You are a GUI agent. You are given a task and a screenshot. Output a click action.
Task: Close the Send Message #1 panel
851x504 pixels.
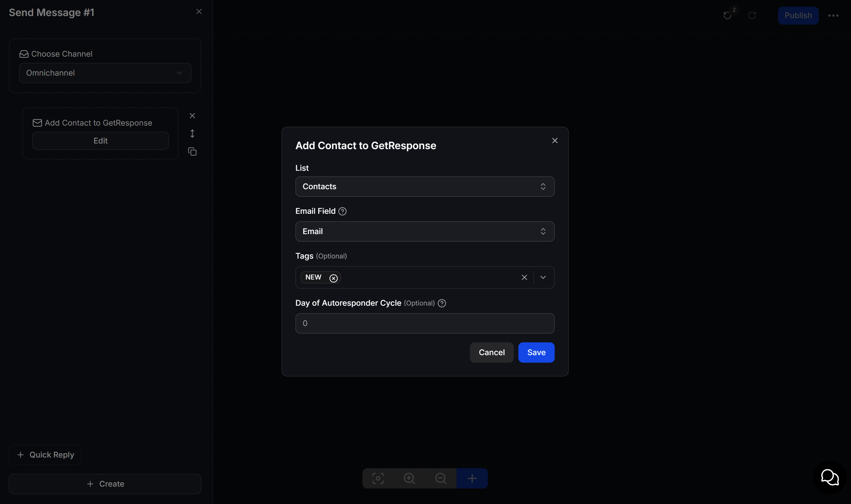click(199, 11)
